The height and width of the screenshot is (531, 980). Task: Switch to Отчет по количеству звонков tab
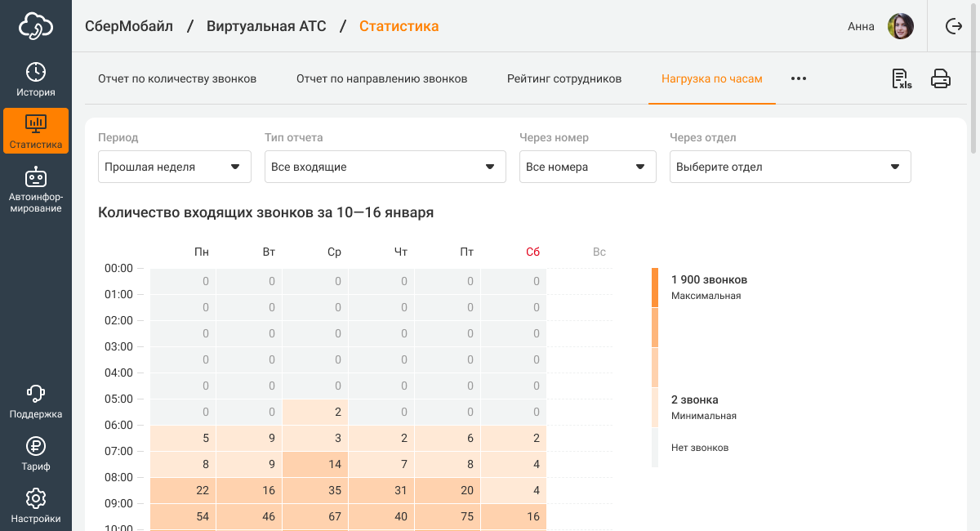[x=177, y=79]
